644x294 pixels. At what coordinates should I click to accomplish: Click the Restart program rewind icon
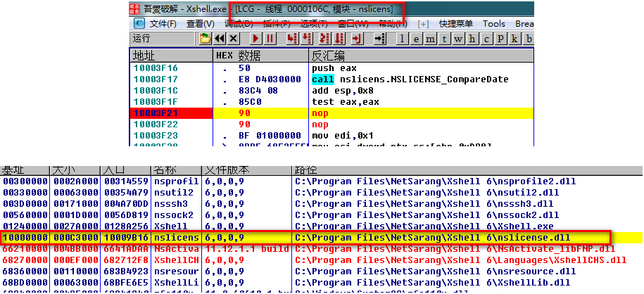pyautogui.click(x=220, y=39)
